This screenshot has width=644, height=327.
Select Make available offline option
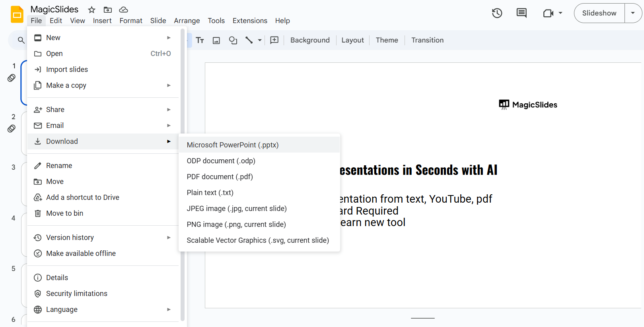pyautogui.click(x=81, y=253)
